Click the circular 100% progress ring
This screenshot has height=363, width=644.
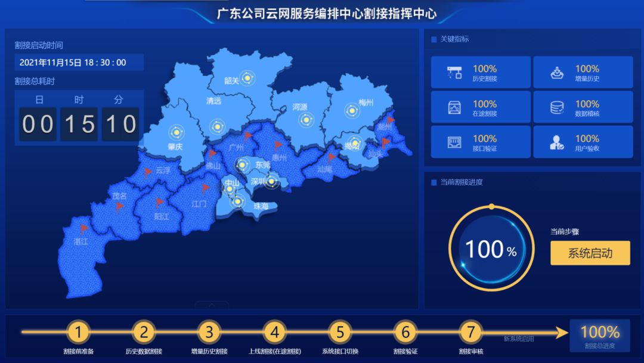tap(491, 249)
